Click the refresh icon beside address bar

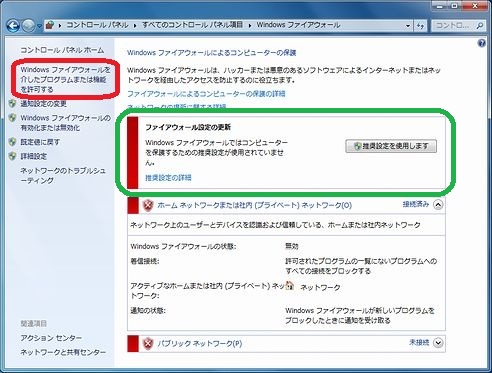pos(420,26)
